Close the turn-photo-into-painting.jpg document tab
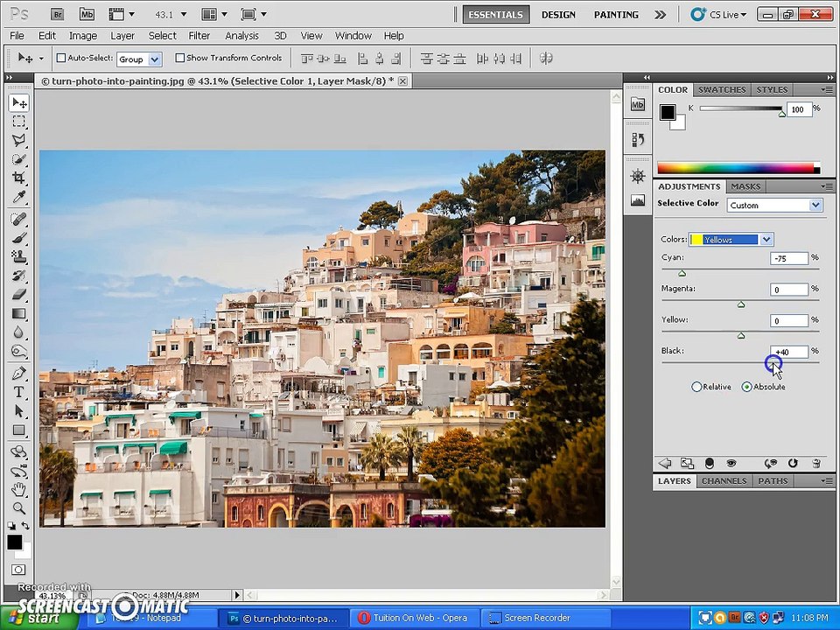The image size is (840, 630). [402, 80]
